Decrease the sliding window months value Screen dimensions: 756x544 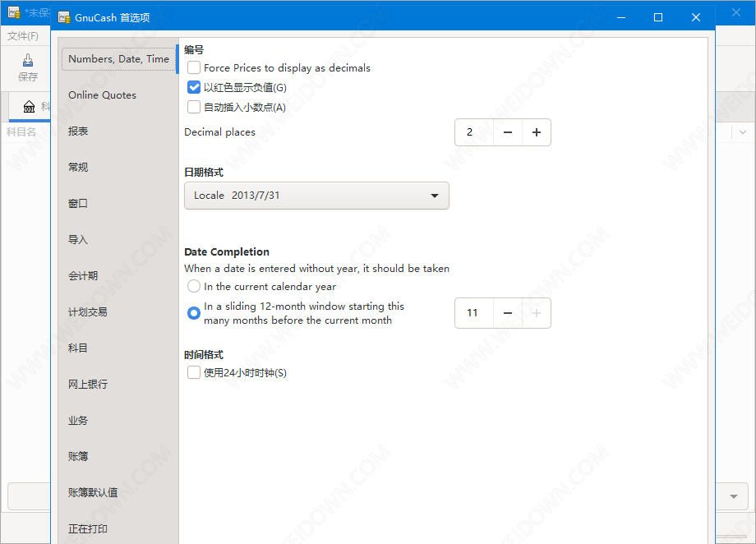pos(508,313)
